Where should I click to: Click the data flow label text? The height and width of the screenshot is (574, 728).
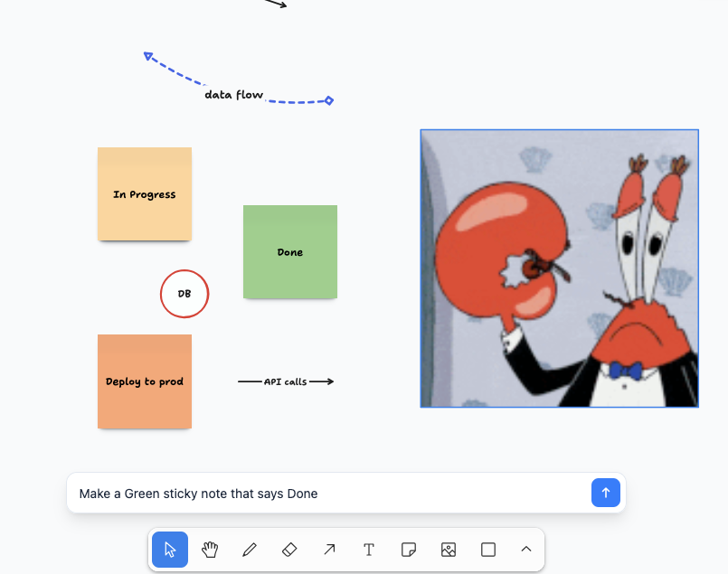click(234, 95)
